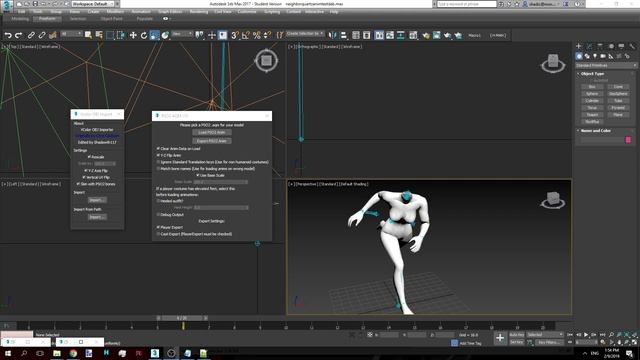Click the Redo arrow in the main toolbar
The height and width of the screenshot is (360, 640).
pyautogui.click(x=18, y=36)
